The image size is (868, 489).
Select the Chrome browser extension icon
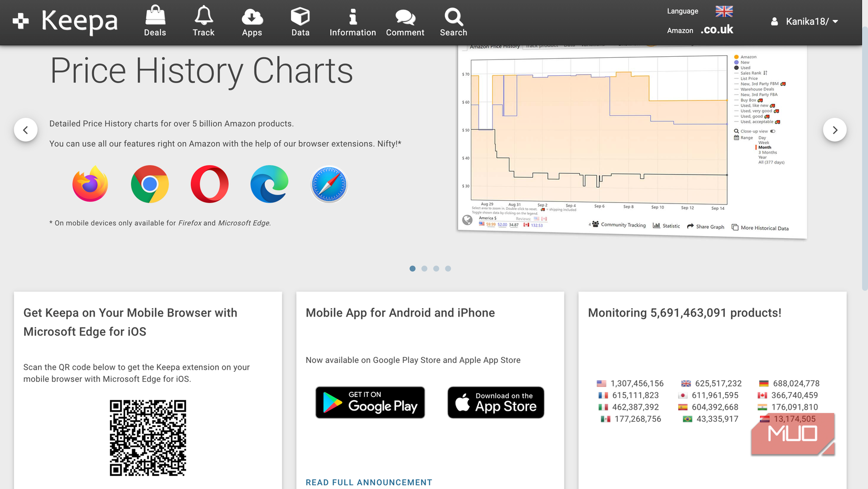click(x=150, y=184)
